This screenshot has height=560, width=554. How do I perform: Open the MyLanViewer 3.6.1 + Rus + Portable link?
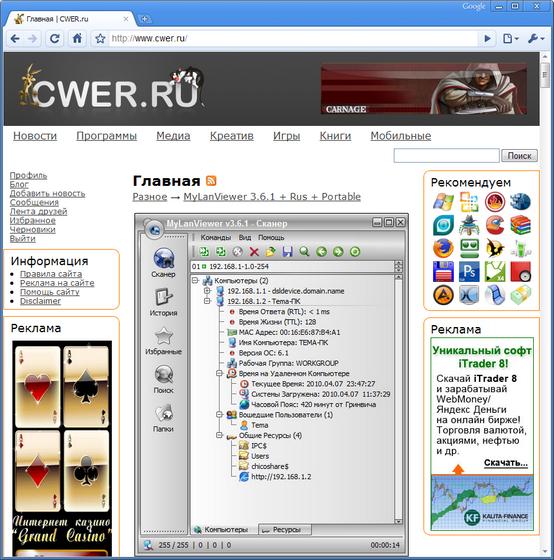[x=272, y=197]
